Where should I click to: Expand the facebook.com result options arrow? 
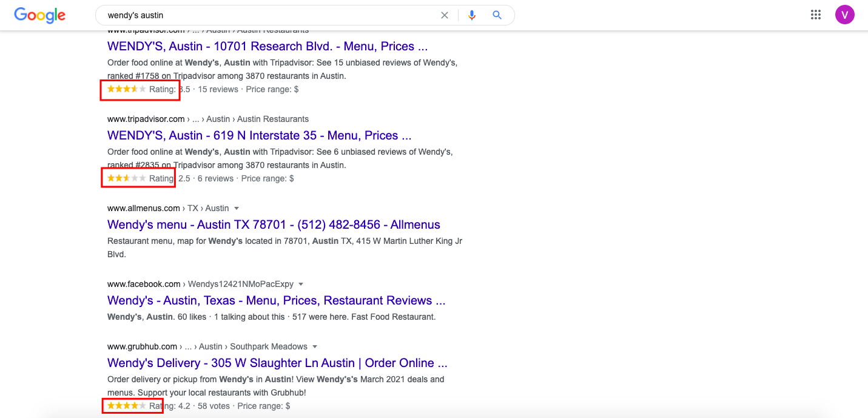click(x=301, y=284)
